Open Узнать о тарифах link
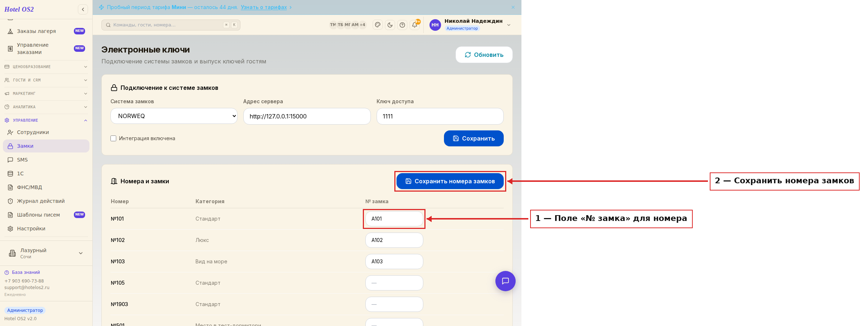Image resolution: width=868 pixels, height=326 pixels. [264, 7]
